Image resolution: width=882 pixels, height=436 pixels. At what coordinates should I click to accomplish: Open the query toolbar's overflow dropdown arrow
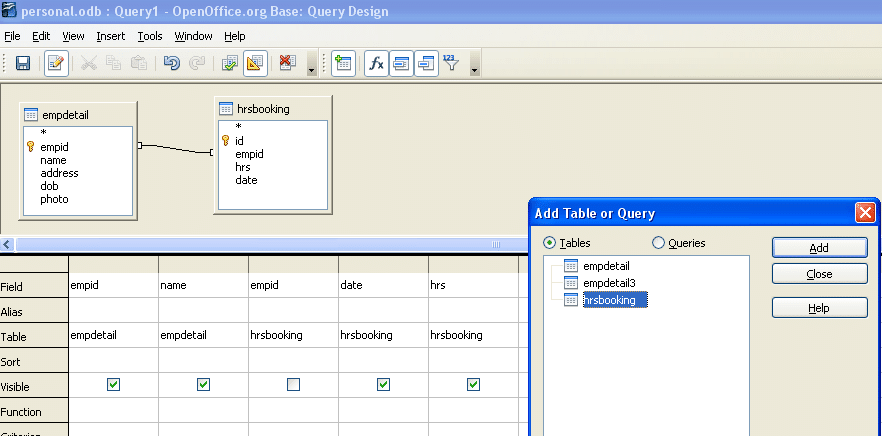coord(473,68)
